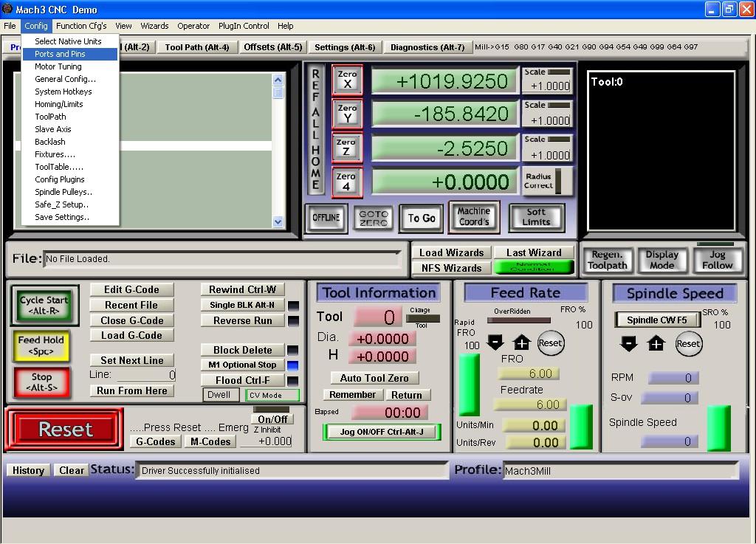Open the PlugIn Control menu
756x544 pixels.
(244, 26)
